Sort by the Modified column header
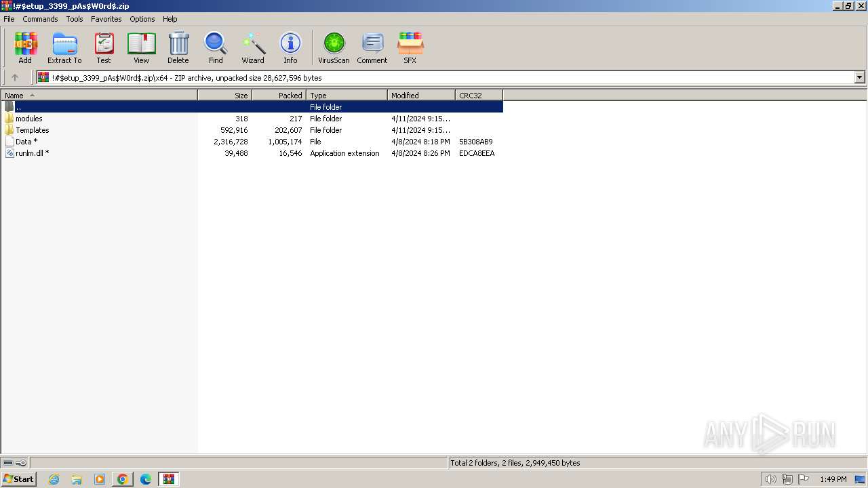Viewport: 868px width, 488px height. click(x=422, y=96)
